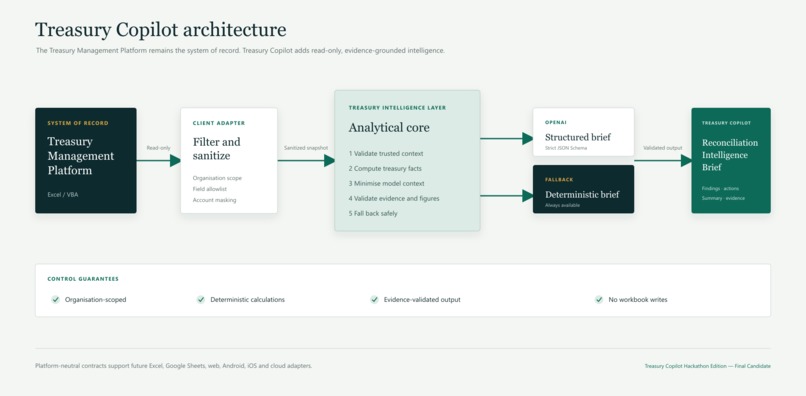The image size is (806, 396).
Task: Click the 'CONTROL GUARANTEES' heading
Action: pyautogui.click(x=83, y=279)
